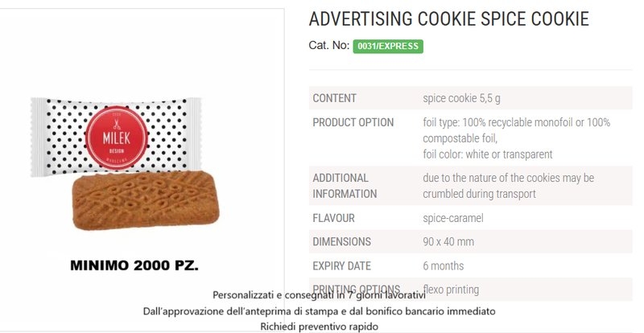Click the 'flexo printing' value text

[451, 289]
